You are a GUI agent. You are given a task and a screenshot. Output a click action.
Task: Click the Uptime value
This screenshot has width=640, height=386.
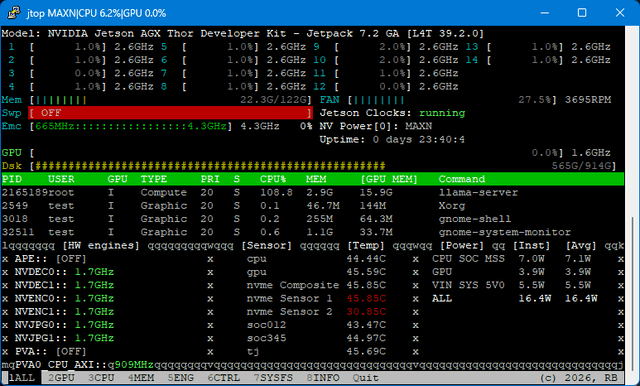coord(418,140)
